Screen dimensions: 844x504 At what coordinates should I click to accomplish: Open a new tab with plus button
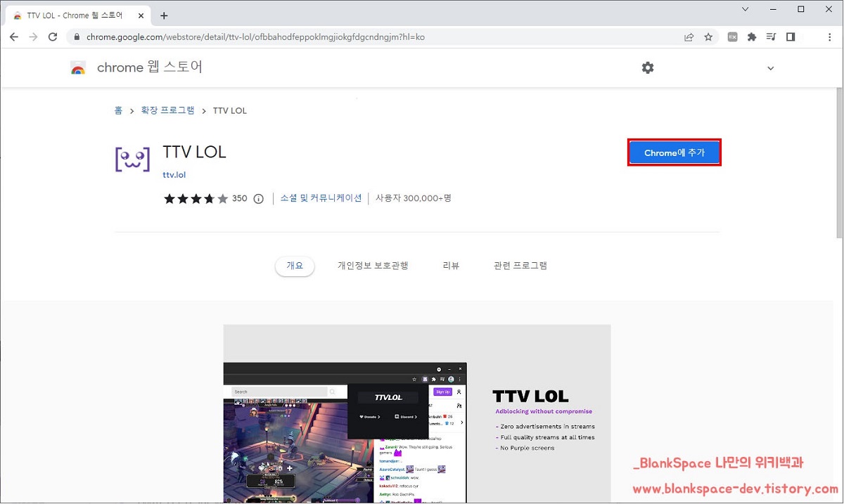point(164,15)
